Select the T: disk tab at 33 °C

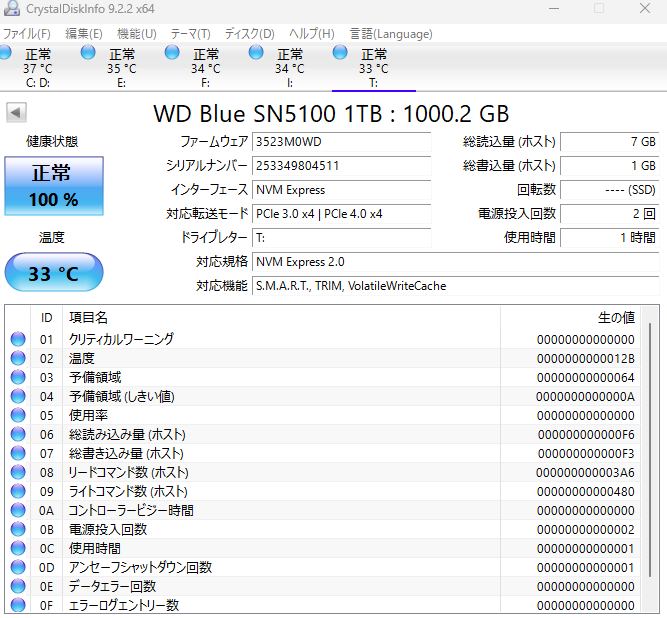pyautogui.click(x=373, y=67)
